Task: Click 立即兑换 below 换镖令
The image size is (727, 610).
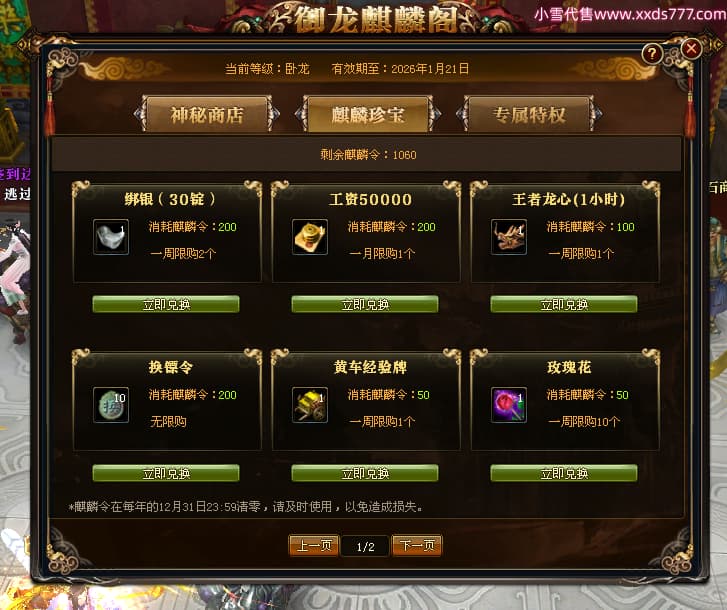Action: pyautogui.click(x=166, y=473)
